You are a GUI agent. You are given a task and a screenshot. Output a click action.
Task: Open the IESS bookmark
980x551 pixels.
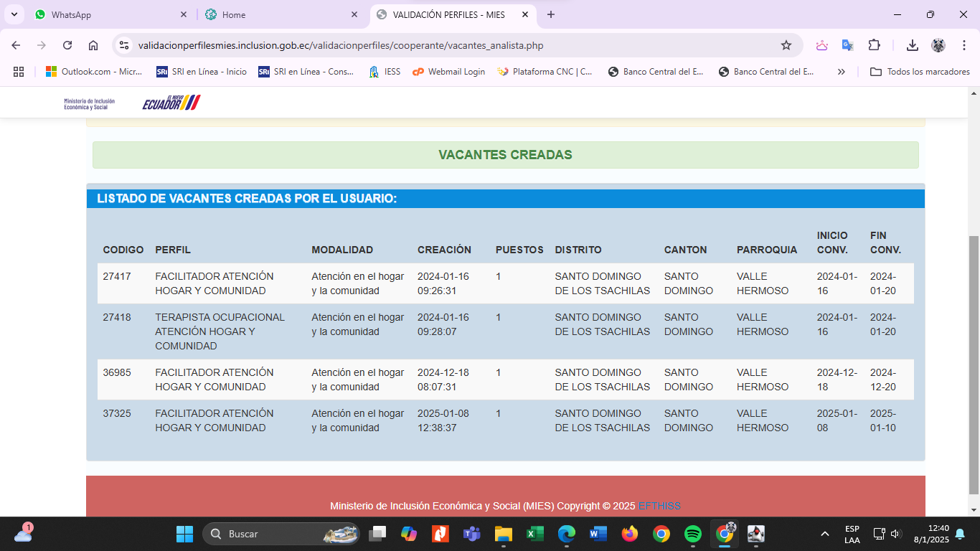click(385, 72)
